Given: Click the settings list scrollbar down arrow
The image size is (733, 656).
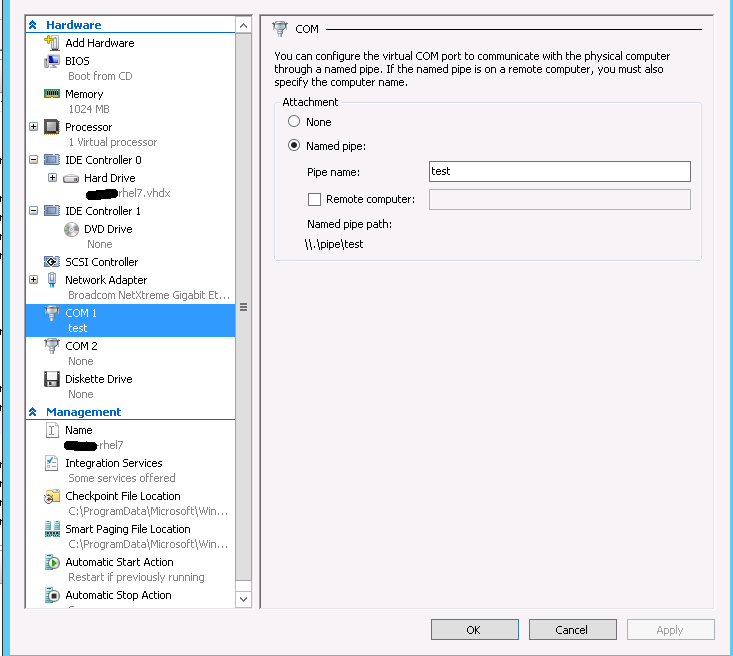Looking at the screenshot, I should point(243,599).
